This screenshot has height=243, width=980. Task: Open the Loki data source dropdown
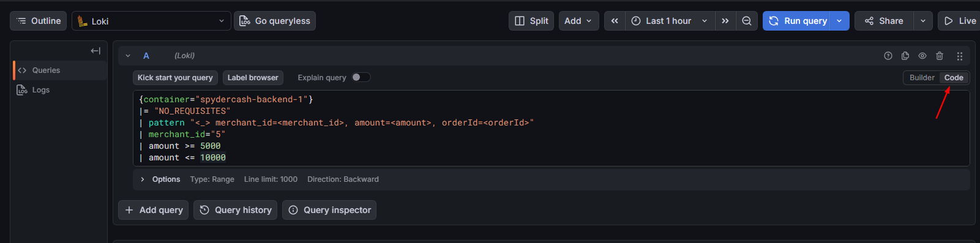[x=151, y=21]
